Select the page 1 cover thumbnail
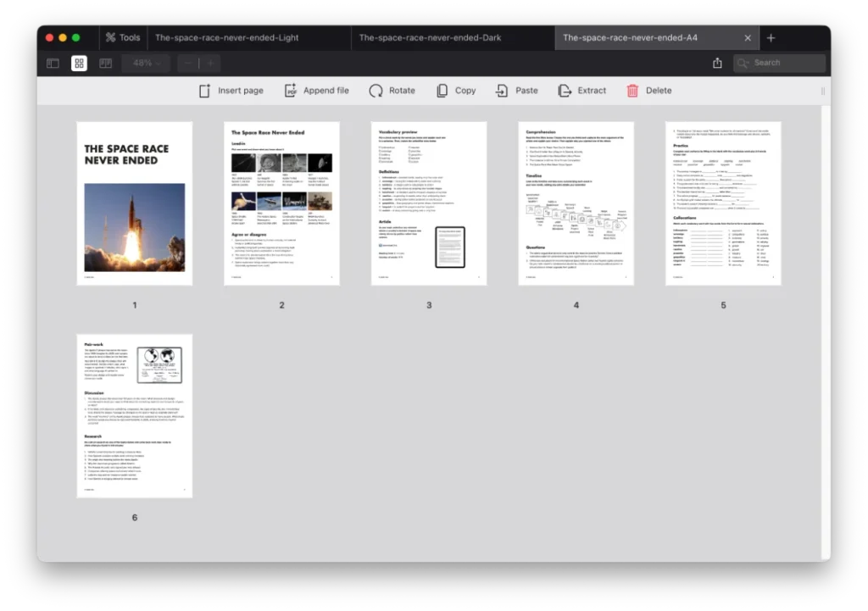This screenshot has width=868, height=611. click(134, 203)
